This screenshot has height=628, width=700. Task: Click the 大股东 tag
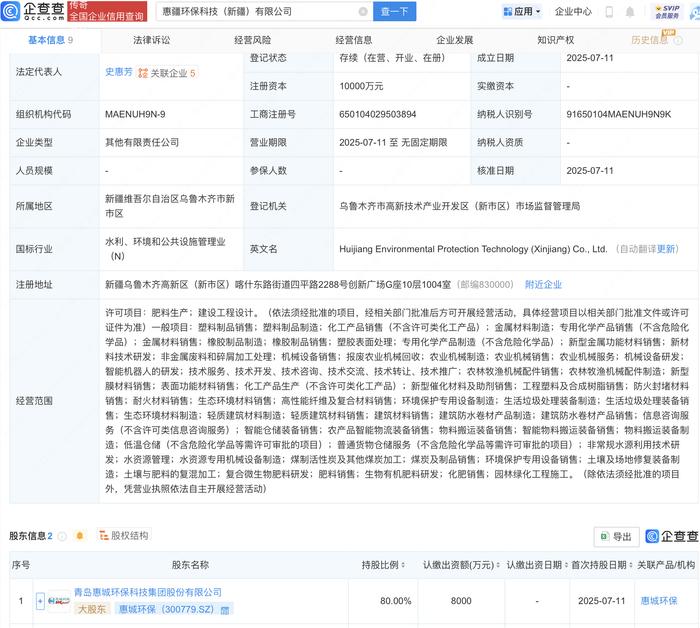point(92,609)
